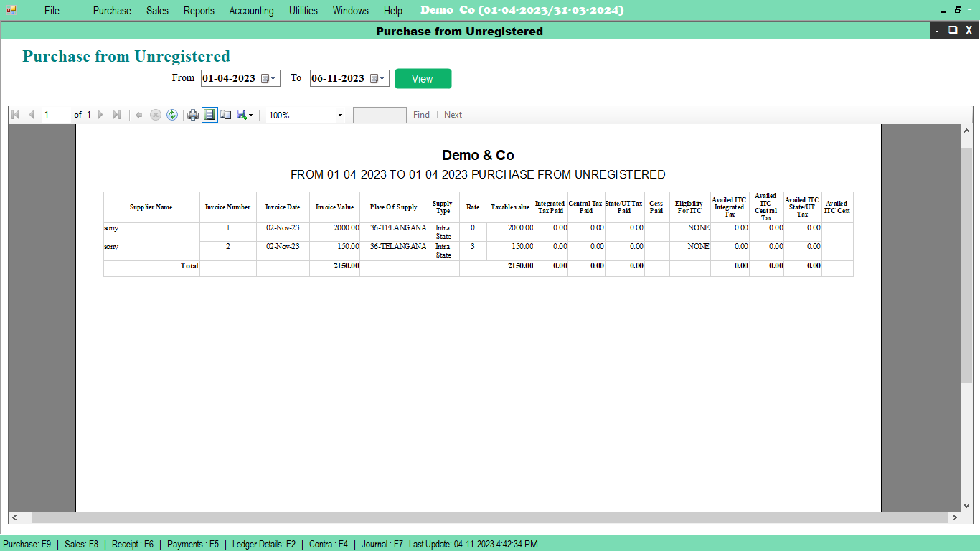Click the Print icon in the report toolbar
This screenshot has width=980, height=551.
point(192,115)
